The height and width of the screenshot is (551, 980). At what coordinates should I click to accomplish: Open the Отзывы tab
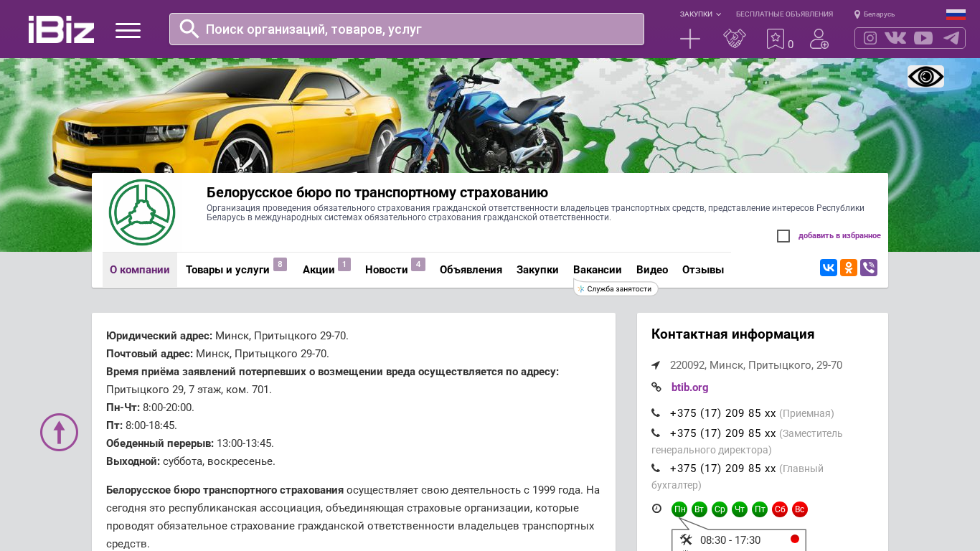703,270
